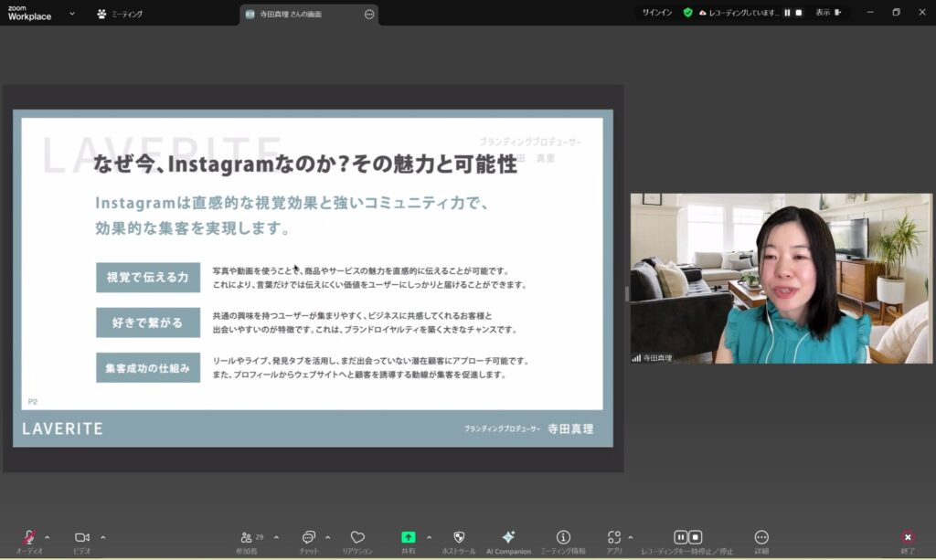Viewport: 936px width, 560px height.
Task: Click P2 page number on slide
Action: 33,402
